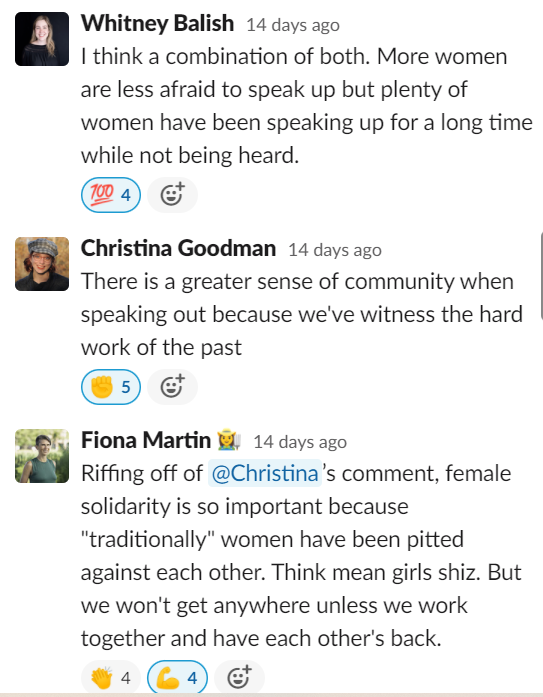Click the timestamp on Christina Goodman's message
Viewport: 543px width, 697px height.
(335, 250)
